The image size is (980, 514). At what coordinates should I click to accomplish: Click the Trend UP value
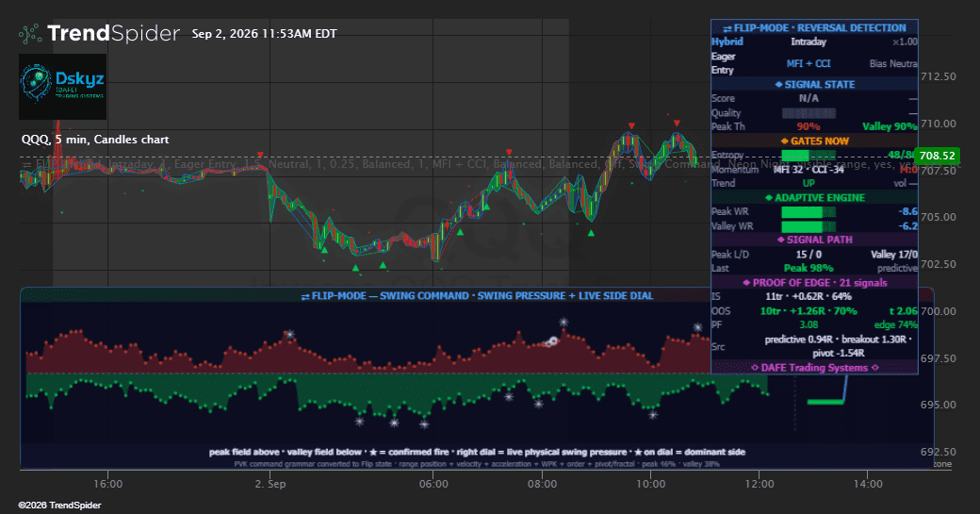pos(808,183)
